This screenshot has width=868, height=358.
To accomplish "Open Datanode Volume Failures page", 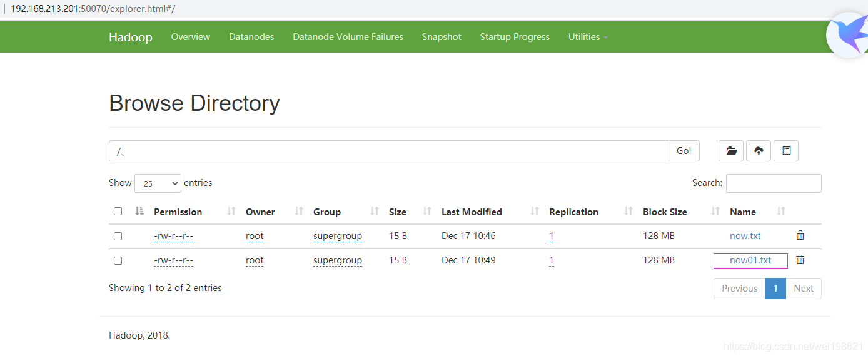I will point(348,37).
